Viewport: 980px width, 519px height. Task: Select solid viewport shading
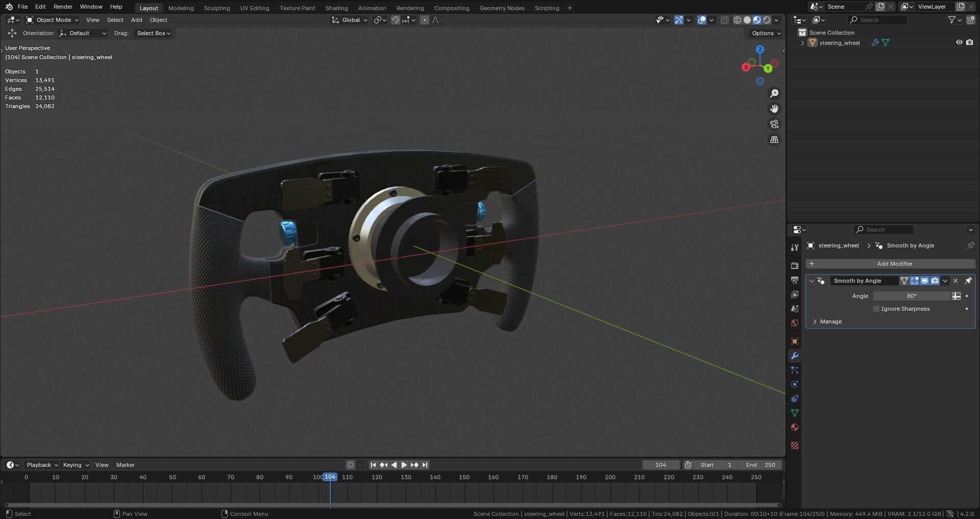tap(747, 20)
